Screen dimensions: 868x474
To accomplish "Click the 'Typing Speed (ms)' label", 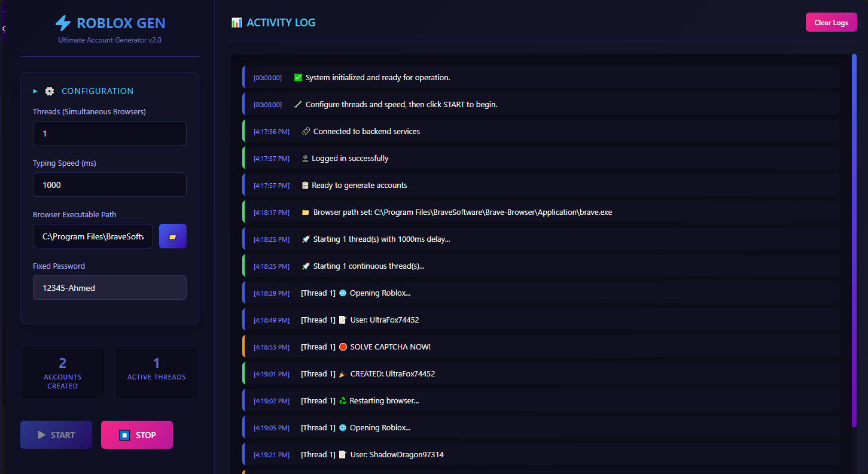I will pos(65,163).
